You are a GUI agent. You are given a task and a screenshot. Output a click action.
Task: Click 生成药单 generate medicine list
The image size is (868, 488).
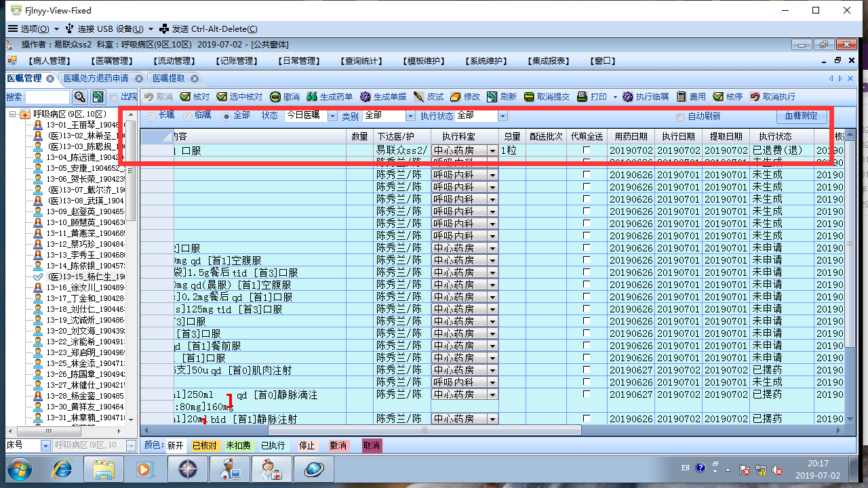[330, 97]
